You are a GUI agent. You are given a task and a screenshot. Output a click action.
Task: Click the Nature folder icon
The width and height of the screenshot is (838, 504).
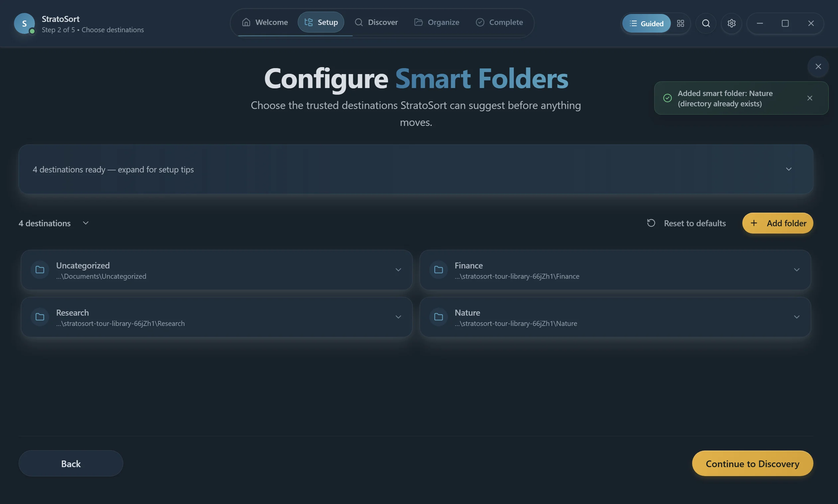click(x=439, y=317)
